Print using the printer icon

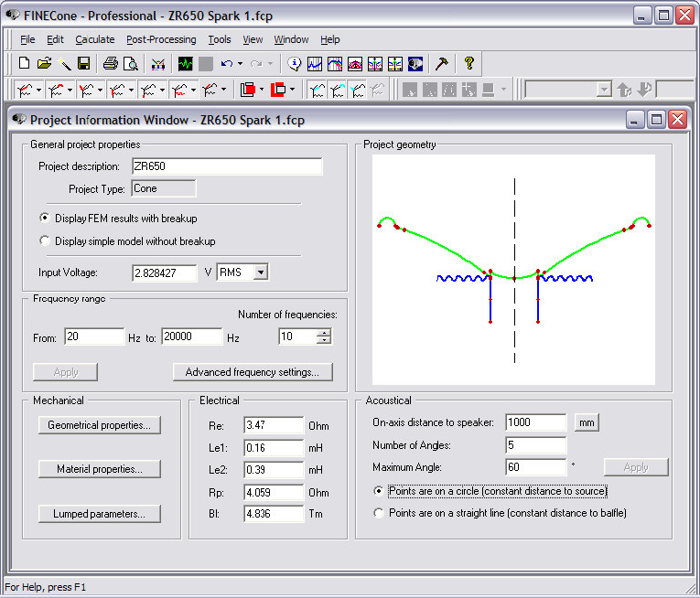(111, 63)
